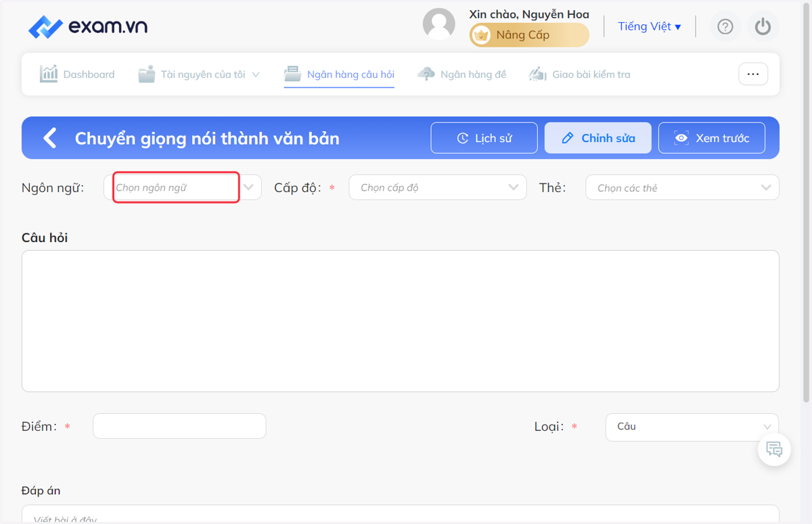The width and height of the screenshot is (812, 524).
Task: Click the Xin chào, Nguyễn Hoa greeting text
Action: [529, 14]
